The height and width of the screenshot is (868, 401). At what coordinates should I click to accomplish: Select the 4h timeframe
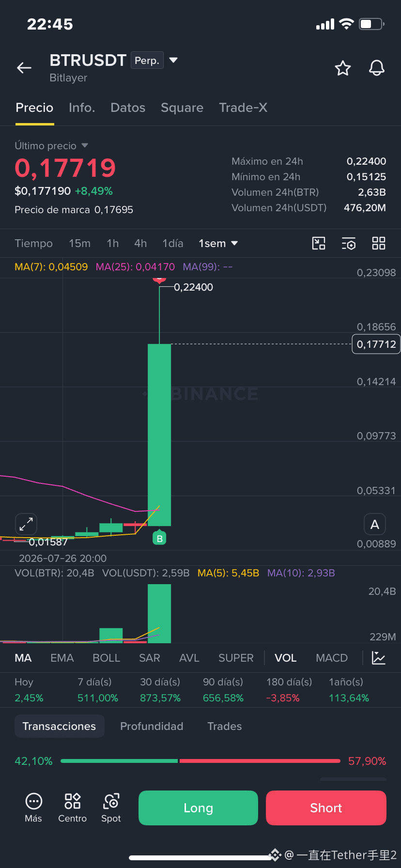140,243
